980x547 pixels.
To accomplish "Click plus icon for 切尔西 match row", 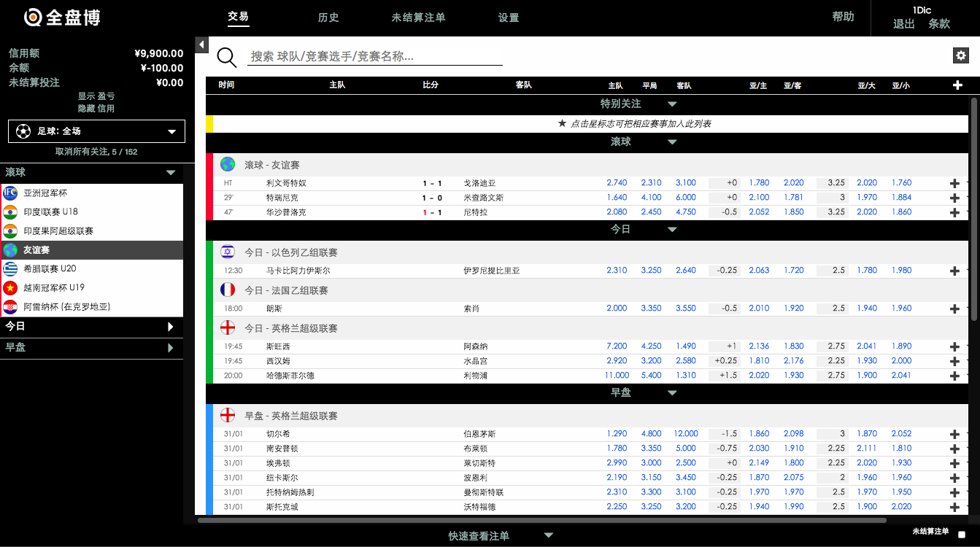I will coord(954,434).
